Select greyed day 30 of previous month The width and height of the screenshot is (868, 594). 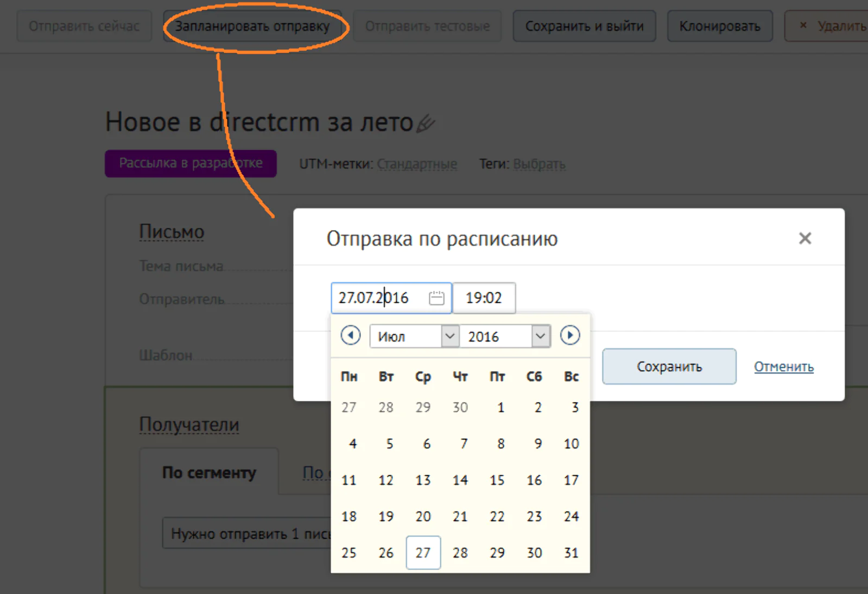(460, 407)
